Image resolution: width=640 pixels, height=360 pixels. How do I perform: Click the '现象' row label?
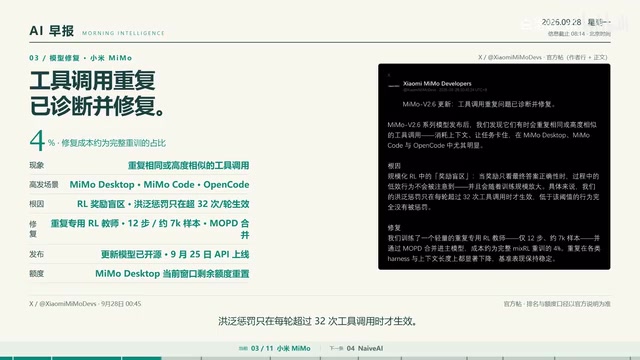(x=36, y=165)
